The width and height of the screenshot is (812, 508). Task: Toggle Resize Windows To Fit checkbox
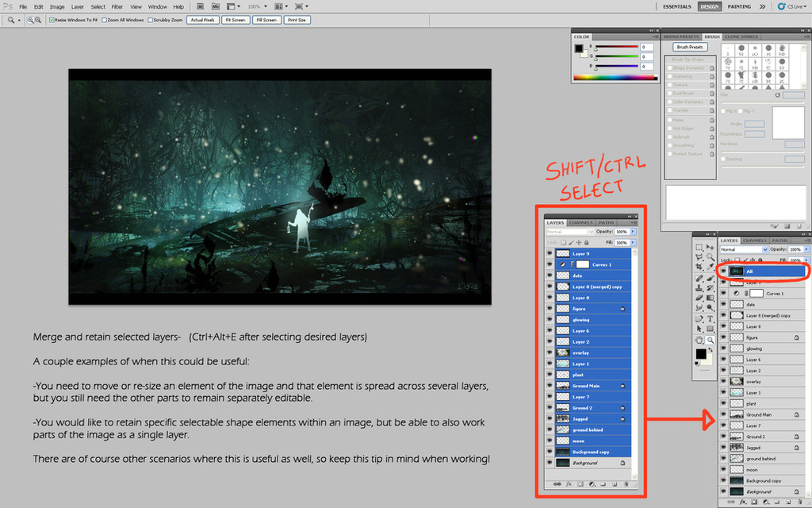(x=52, y=20)
